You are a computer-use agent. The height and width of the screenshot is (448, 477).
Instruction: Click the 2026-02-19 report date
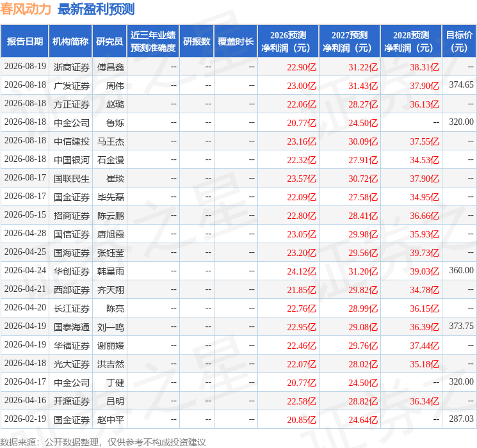pyautogui.click(x=25, y=419)
